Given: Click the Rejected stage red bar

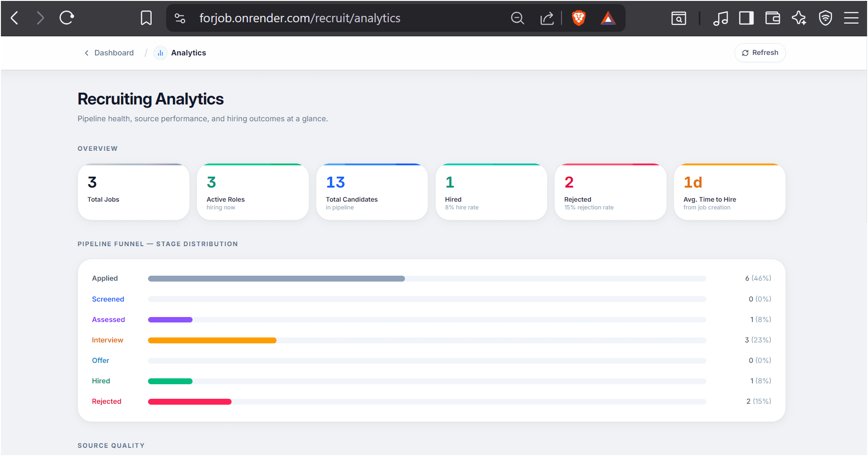Looking at the screenshot, I should point(190,401).
